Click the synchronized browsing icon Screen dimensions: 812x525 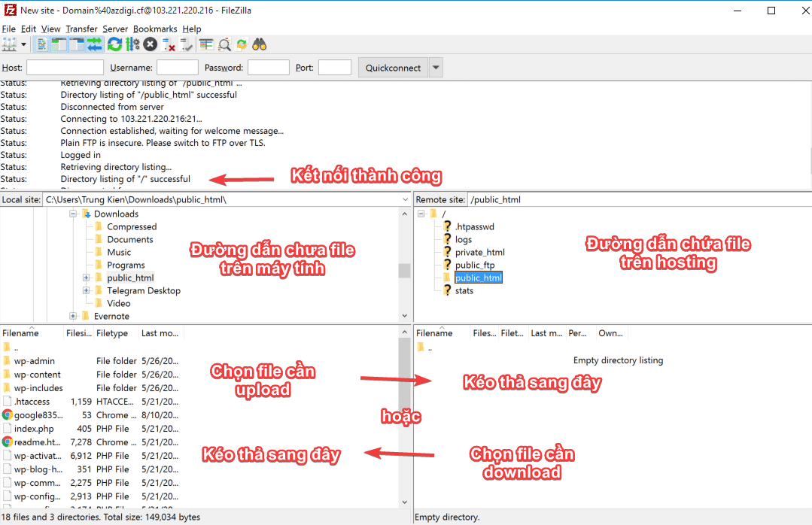tap(242, 44)
